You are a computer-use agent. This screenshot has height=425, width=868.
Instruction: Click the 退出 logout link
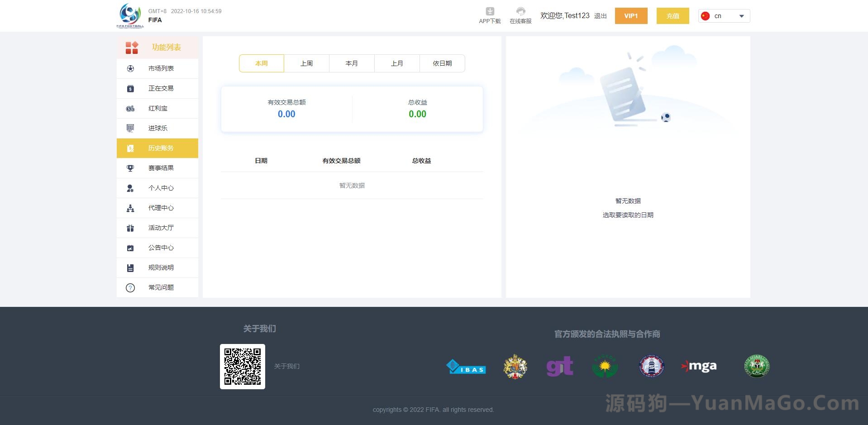tap(600, 16)
